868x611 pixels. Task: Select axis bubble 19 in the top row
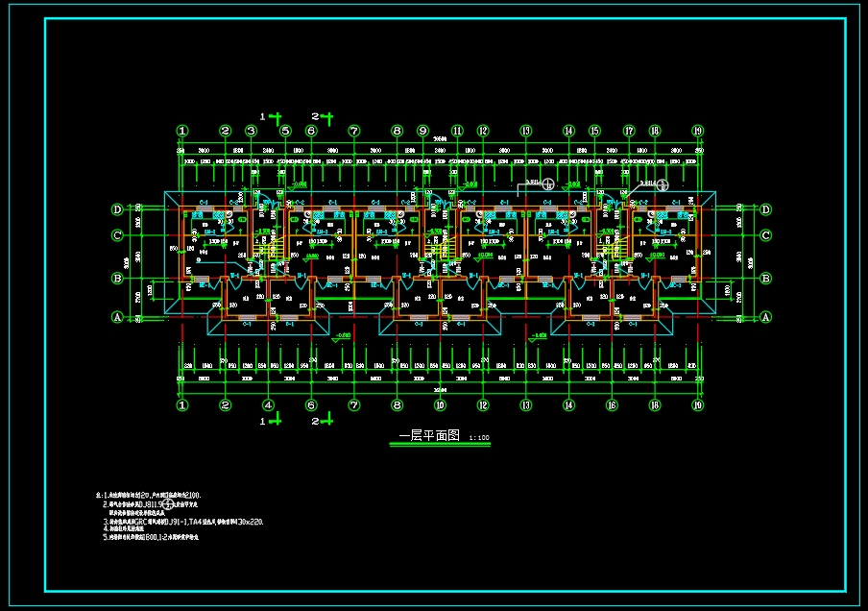697,131
